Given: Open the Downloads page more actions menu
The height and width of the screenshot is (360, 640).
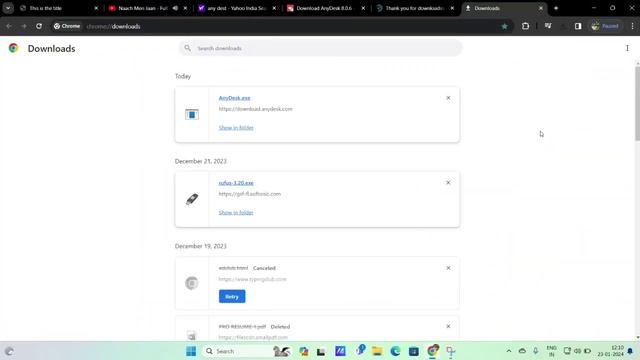Looking at the screenshot, I should click(x=627, y=48).
